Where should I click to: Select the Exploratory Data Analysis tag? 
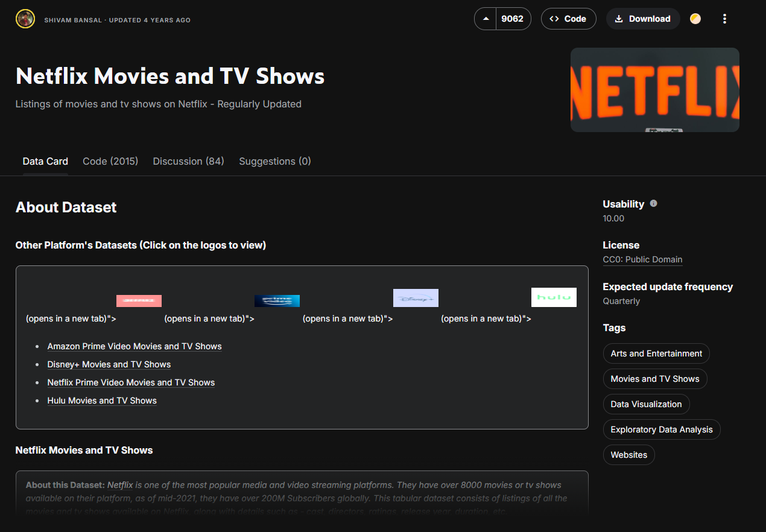click(662, 429)
